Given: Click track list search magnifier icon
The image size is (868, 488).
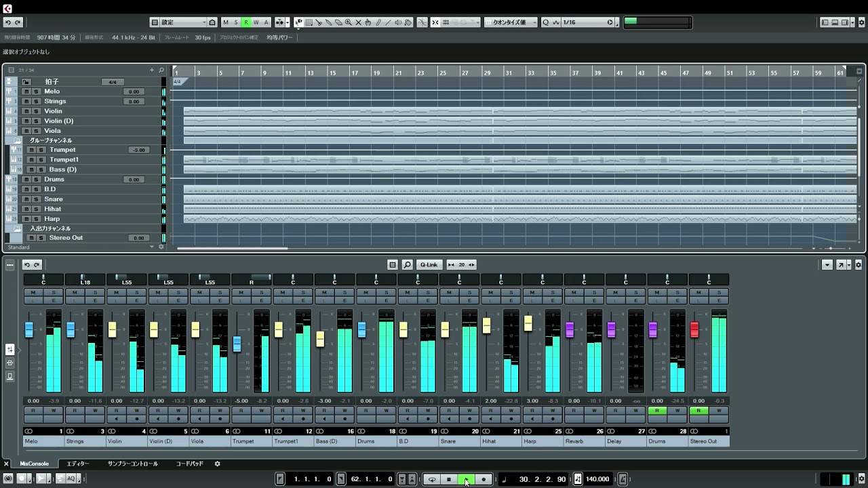Looking at the screenshot, I should (161, 70).
